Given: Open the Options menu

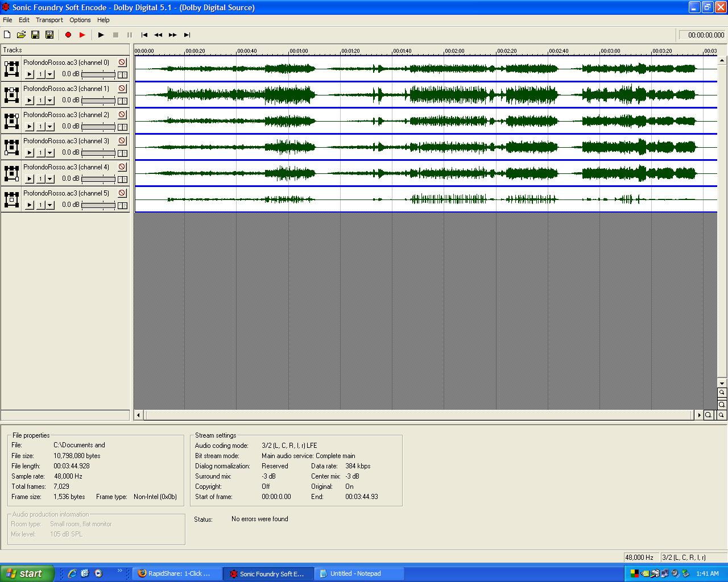Looking at the screenshot, I should tap(80, 20).
